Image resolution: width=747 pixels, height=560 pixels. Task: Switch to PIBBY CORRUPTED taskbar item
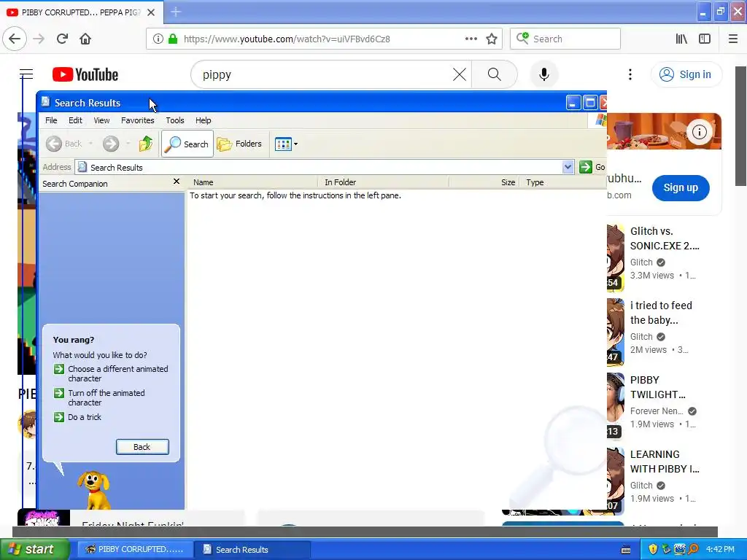[134, 549]
